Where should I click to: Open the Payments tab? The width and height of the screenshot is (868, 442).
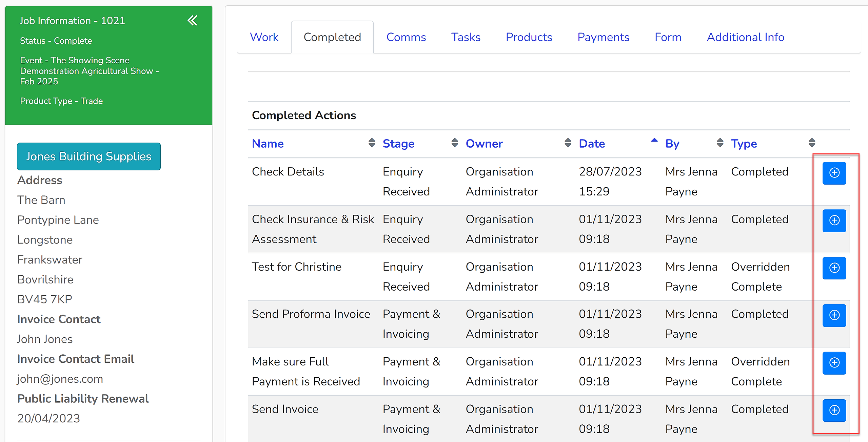[x=603, y=37]
